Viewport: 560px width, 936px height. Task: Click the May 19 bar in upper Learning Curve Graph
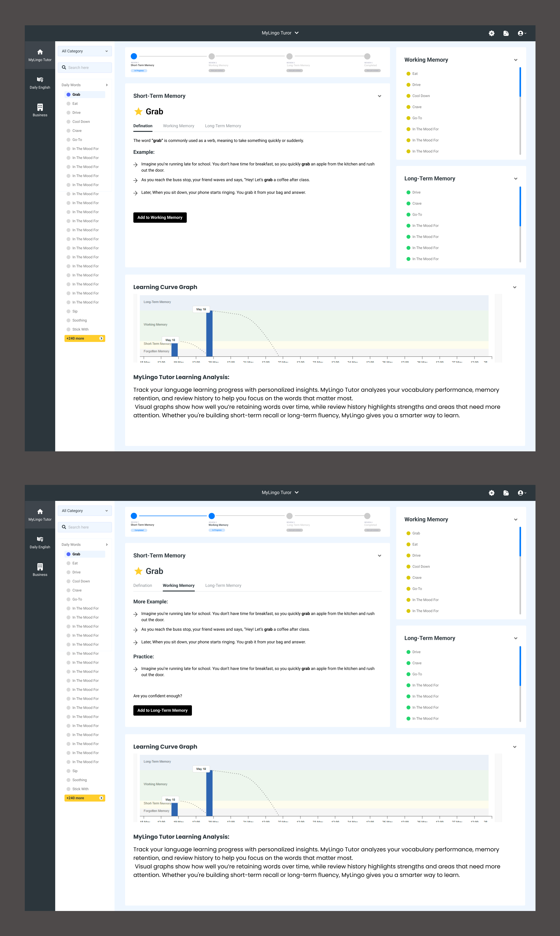point(209,334)
